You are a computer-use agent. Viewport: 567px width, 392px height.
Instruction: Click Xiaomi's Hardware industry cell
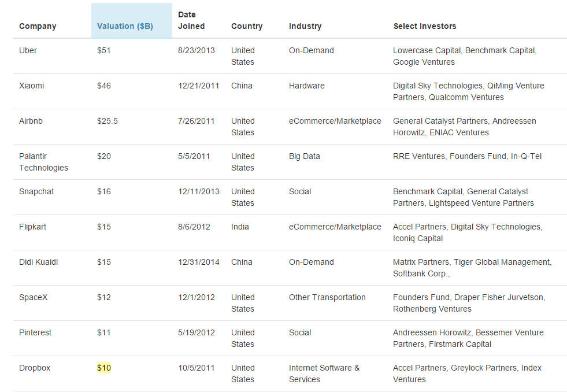point(307,86)
